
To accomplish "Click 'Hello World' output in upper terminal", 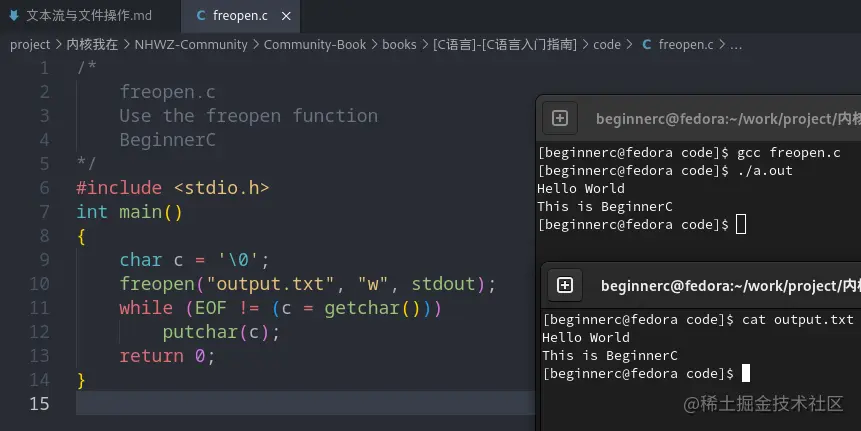I will coord(581,189).
